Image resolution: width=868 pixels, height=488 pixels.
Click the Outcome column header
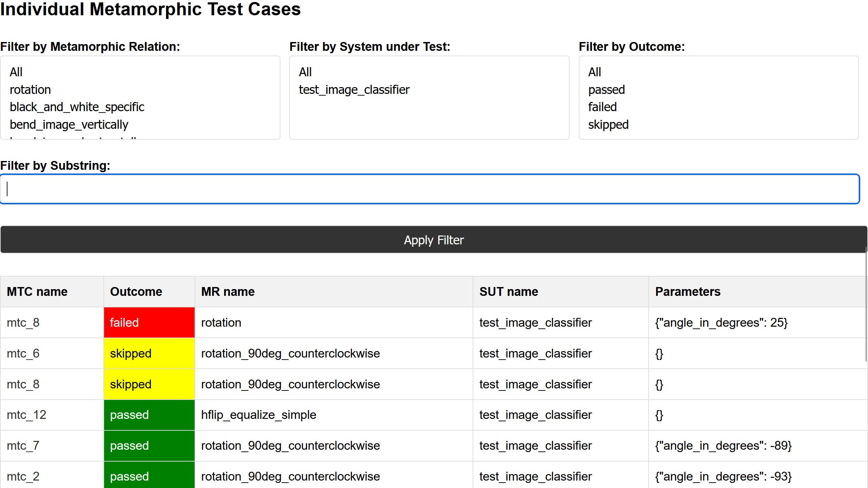point(136,292)
